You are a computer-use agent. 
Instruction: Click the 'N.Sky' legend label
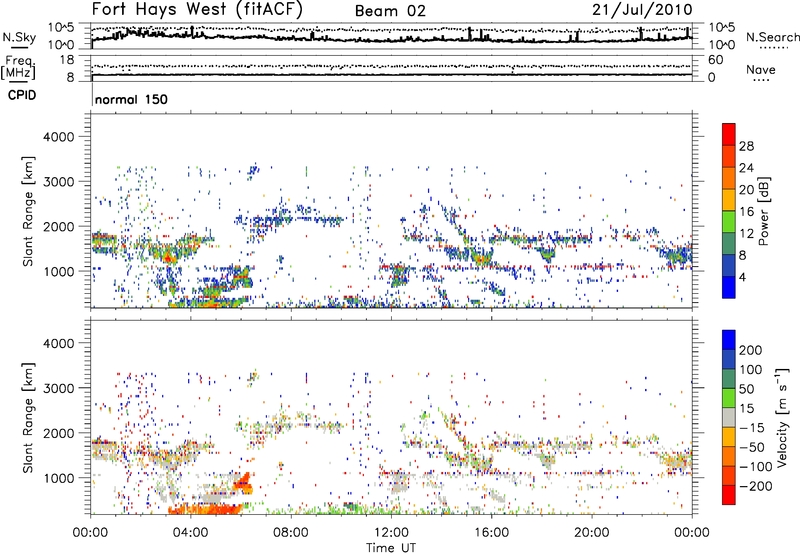[x=19, y=37]
